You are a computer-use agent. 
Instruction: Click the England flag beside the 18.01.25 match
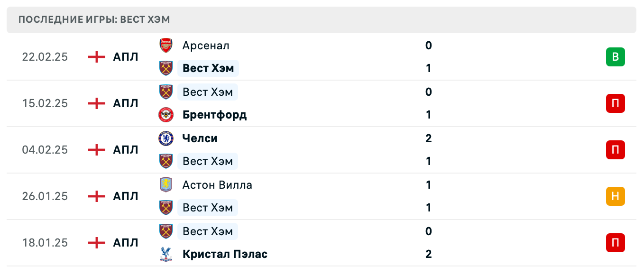(96, 243)
